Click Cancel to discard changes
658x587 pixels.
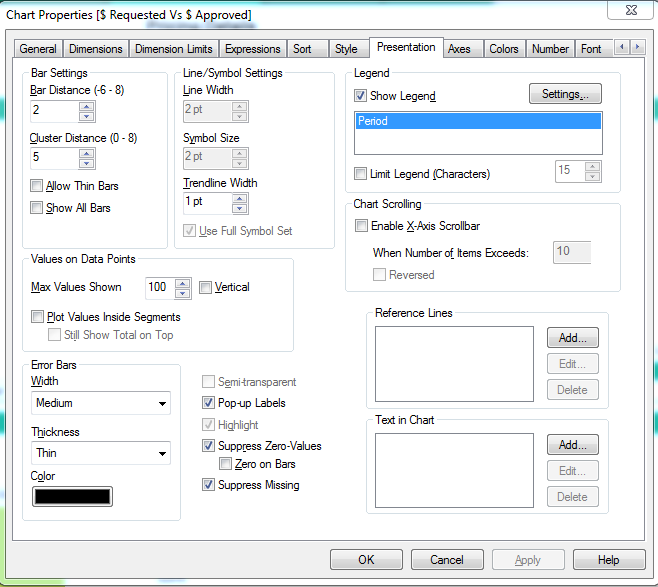(447, 560)
